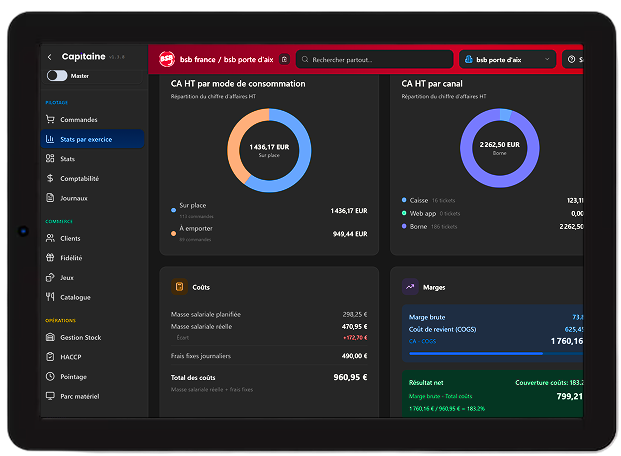Toggle the Master switch
This screenshot has width=621, height=456.
(57, 76)
